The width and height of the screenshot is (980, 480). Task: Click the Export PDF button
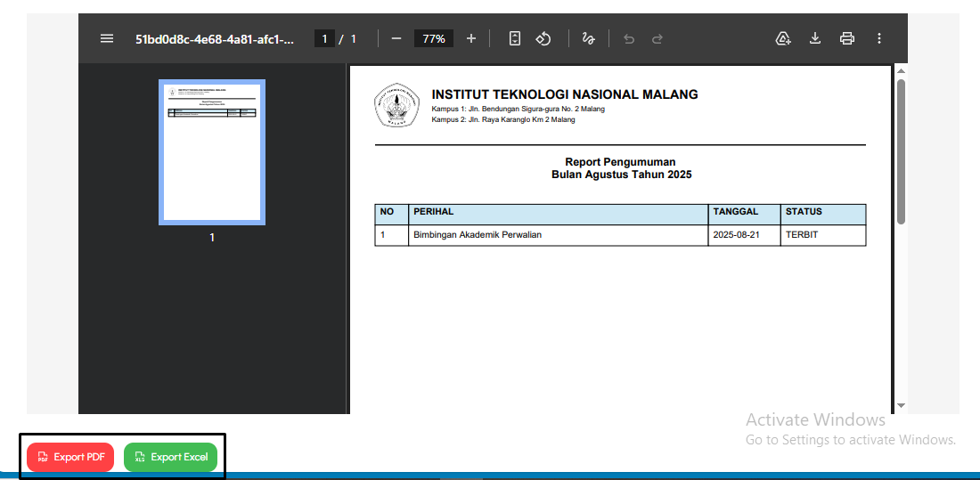pyautogui.click(x=70, y=457)
